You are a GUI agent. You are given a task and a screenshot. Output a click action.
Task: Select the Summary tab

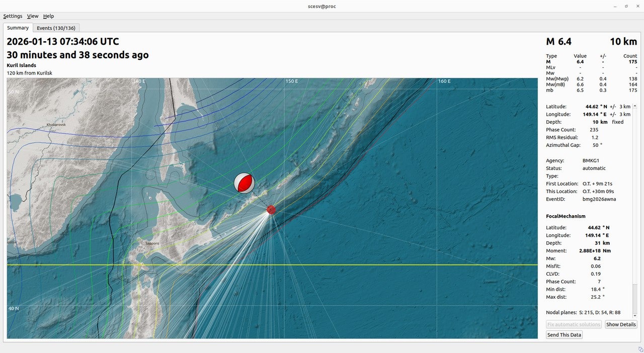pos(18,28)
